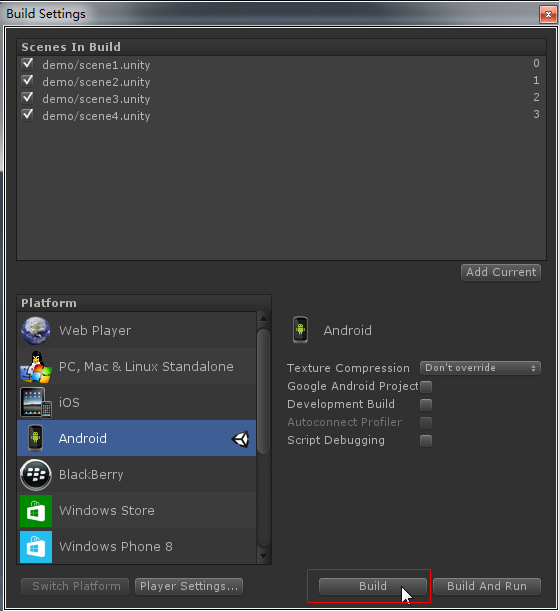Click Switch Platform button

(x=75, y=586)
